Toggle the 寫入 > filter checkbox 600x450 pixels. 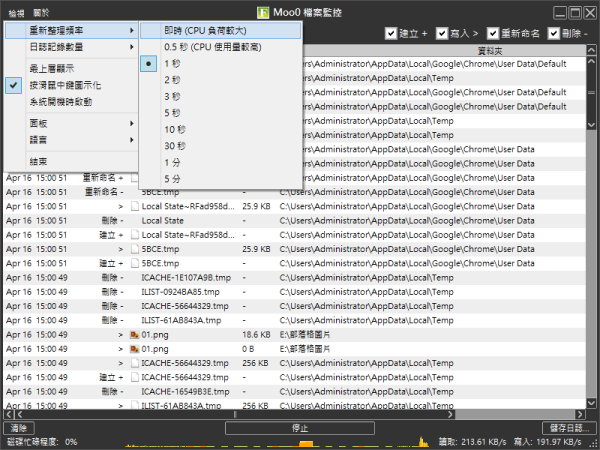click(441, 33)
